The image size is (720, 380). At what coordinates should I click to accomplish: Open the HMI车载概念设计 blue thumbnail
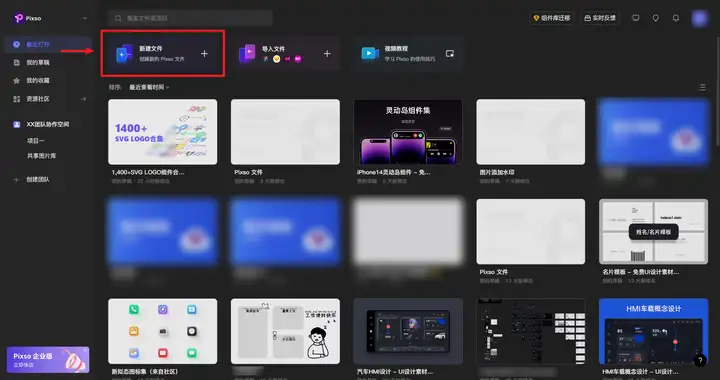point(653,331)
